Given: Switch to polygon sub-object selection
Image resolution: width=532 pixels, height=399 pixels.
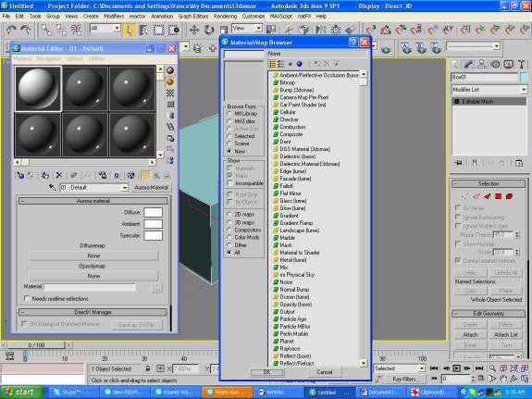Looking at the screenshot, I should [498, 196].
